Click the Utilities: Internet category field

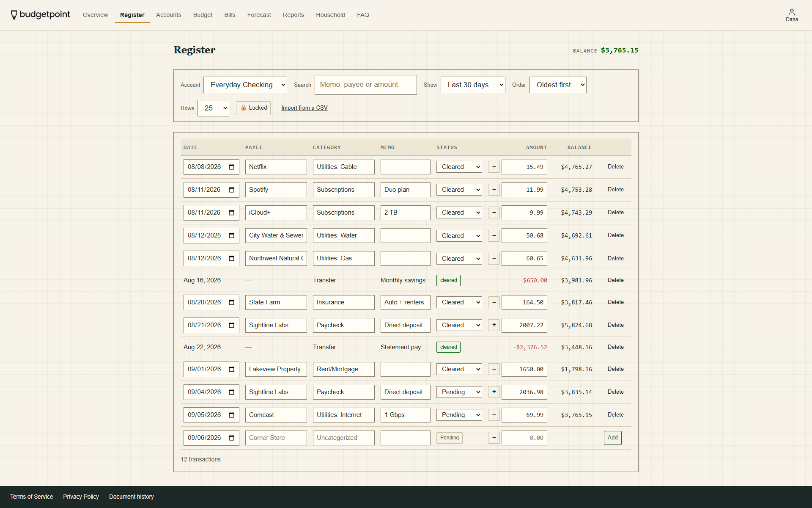click(343, 415)
